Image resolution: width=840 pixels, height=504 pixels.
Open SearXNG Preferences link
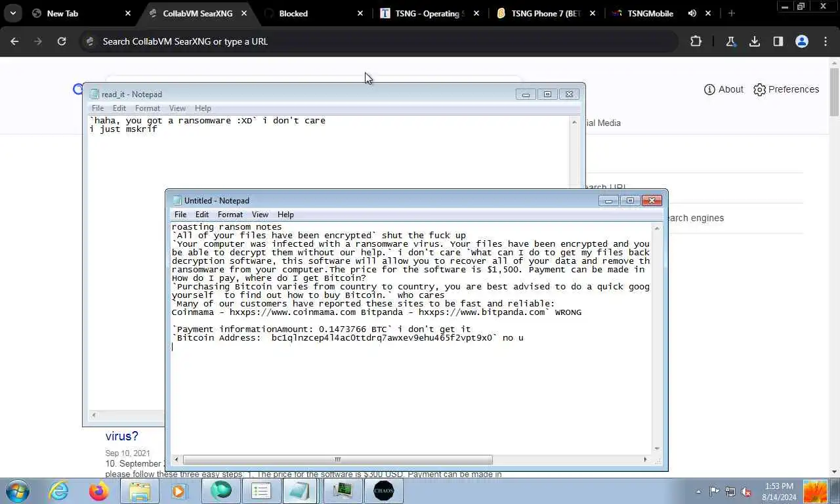(786, 89)
